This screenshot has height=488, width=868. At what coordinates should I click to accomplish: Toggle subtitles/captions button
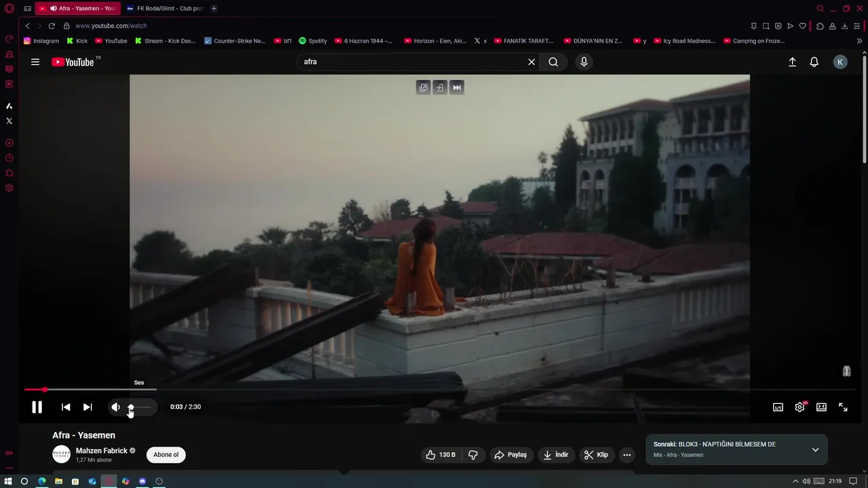(778, 407)
